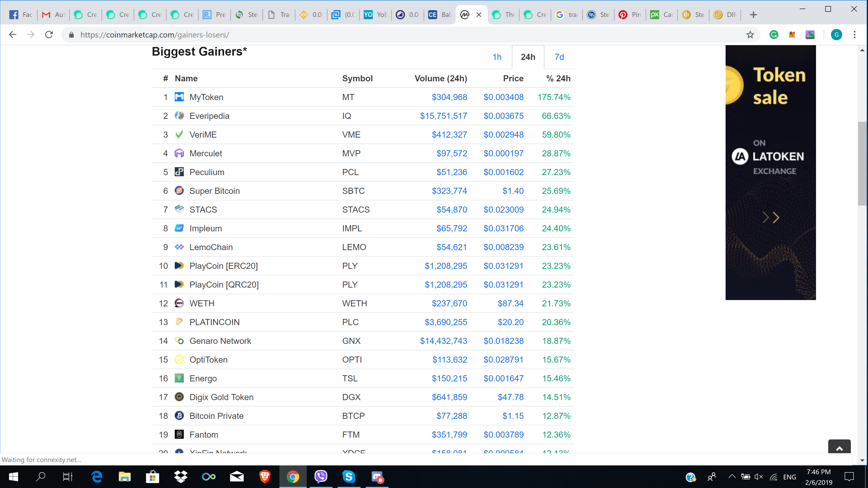
Task: Open the MetaMask fox extension
Action: 792,35
